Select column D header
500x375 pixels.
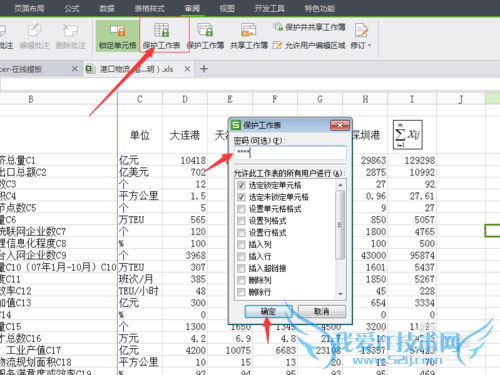(x=185, y=99)
